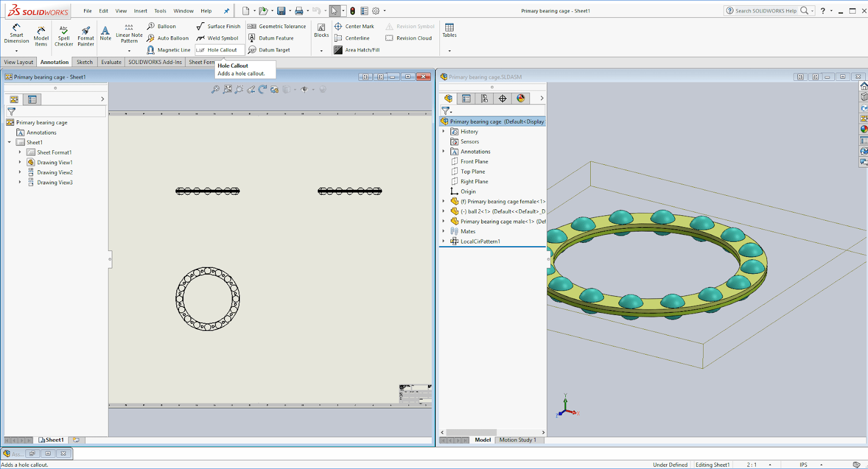The width and height of the screenshot is (868, 469).
Task: Insert a Geometric Tolerance symbol
Action: pos(277,26)
